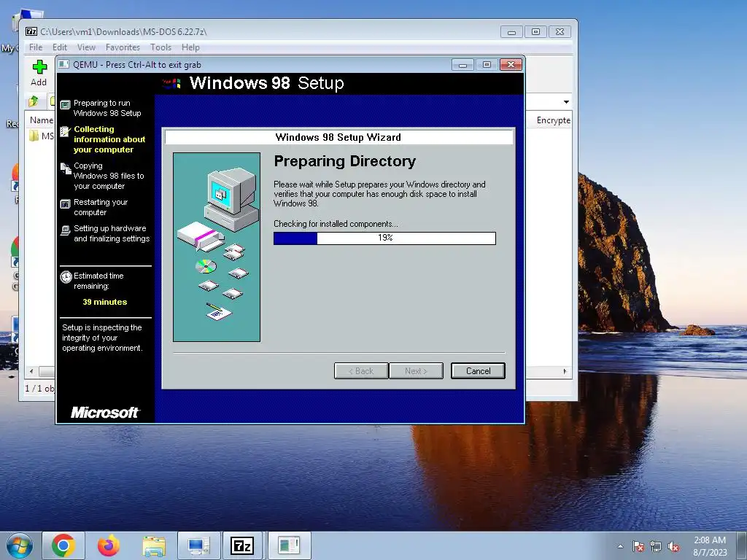Image resolution: width=747 pixels, height=560 pixels.
Task: Click the 'Copying Windows 98 files' step icon
Action: [66, 168]
